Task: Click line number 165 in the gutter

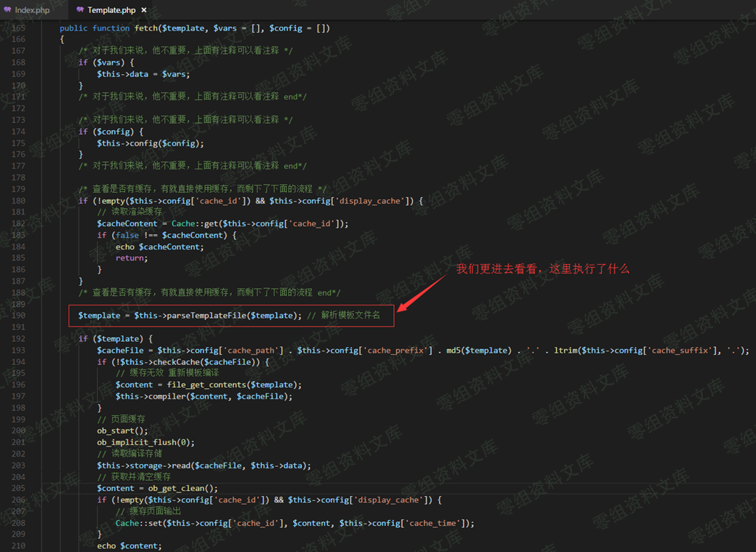Action: [x=19, y=28]
